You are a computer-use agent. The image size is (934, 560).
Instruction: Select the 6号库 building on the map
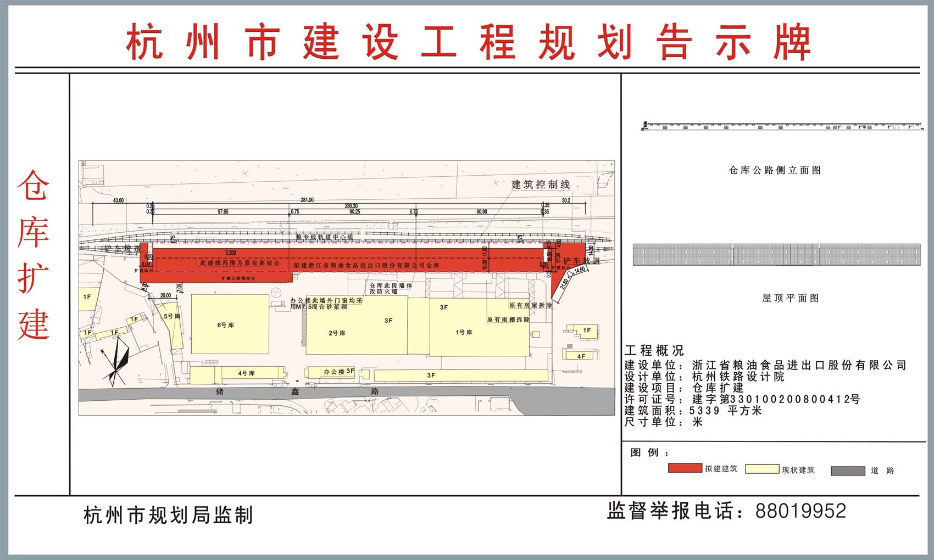click(x=230, y=324)
